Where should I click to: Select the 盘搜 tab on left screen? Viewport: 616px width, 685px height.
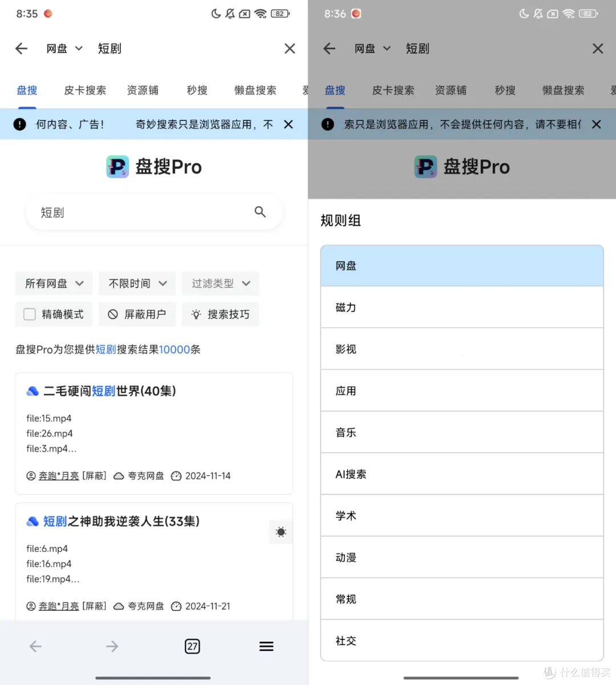(27, 90)
